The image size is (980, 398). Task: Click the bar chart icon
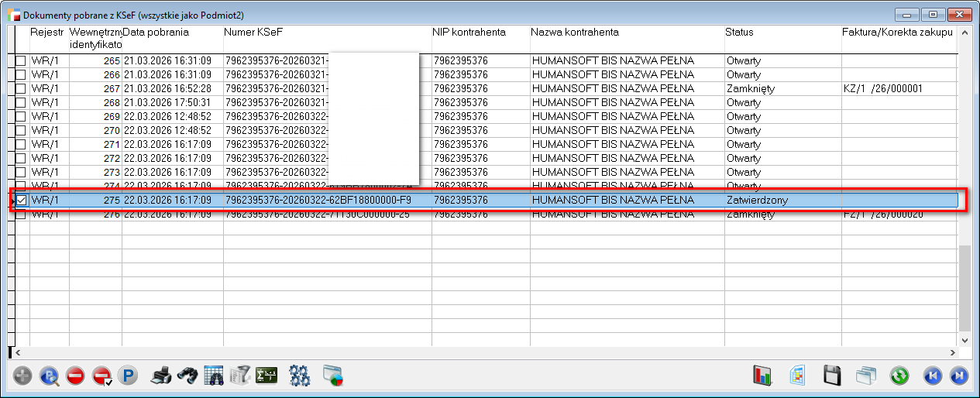(x=763, y=376)
